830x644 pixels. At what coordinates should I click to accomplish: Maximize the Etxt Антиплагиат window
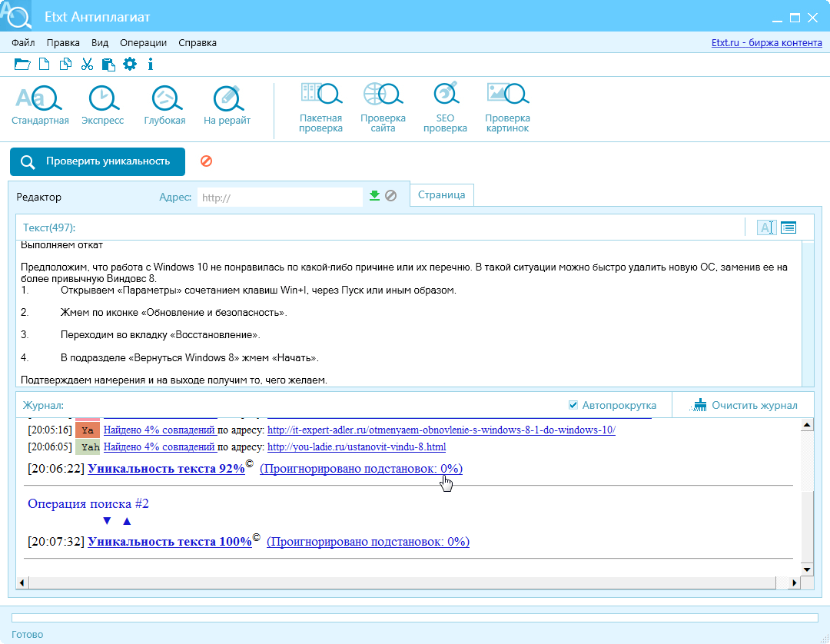pyautogui.click(x=795, y=18)
